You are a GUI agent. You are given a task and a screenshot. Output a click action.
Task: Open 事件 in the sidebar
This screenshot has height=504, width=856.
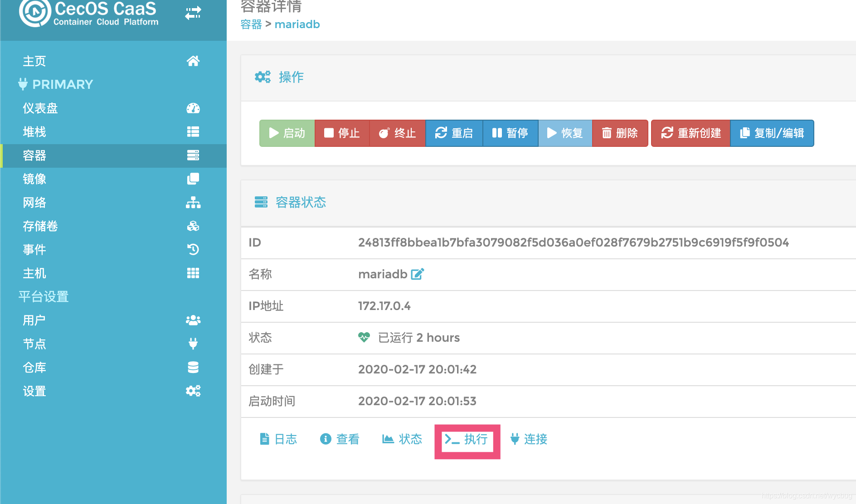[x=113, y=249]
